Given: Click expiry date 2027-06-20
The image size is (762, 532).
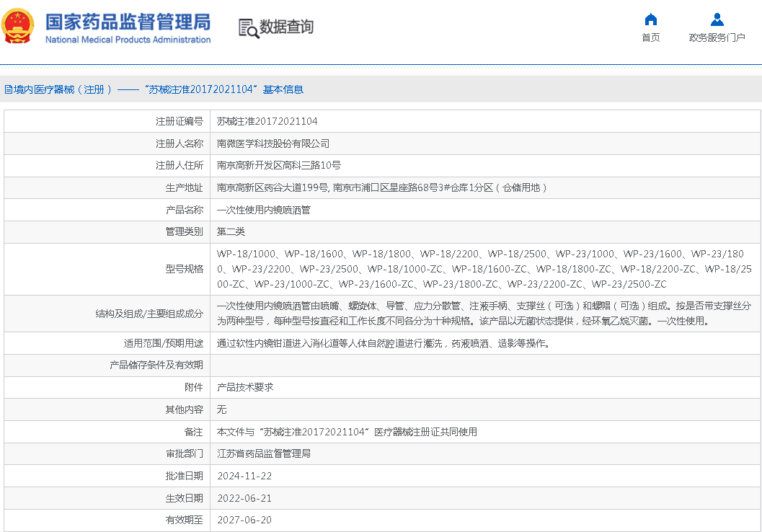Looking at the screenshot, I should click(x=244, y=520).
